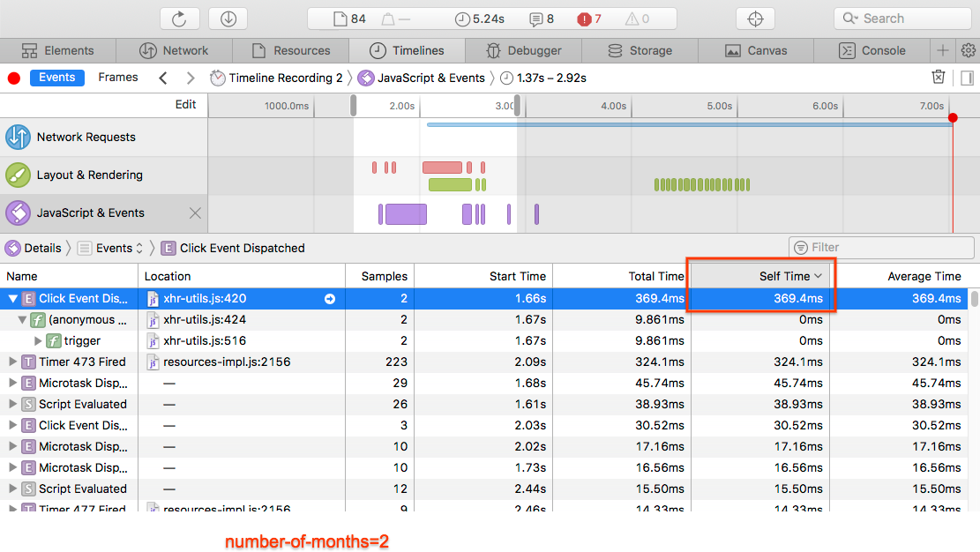
Task: Show the 7 console errors
Action: click(589, 19)
